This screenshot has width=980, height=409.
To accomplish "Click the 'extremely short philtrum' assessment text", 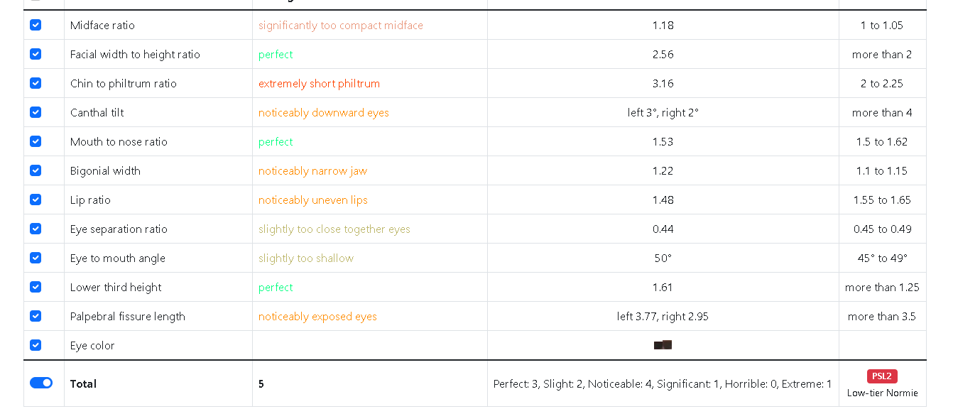I will [x=319, y=84].
